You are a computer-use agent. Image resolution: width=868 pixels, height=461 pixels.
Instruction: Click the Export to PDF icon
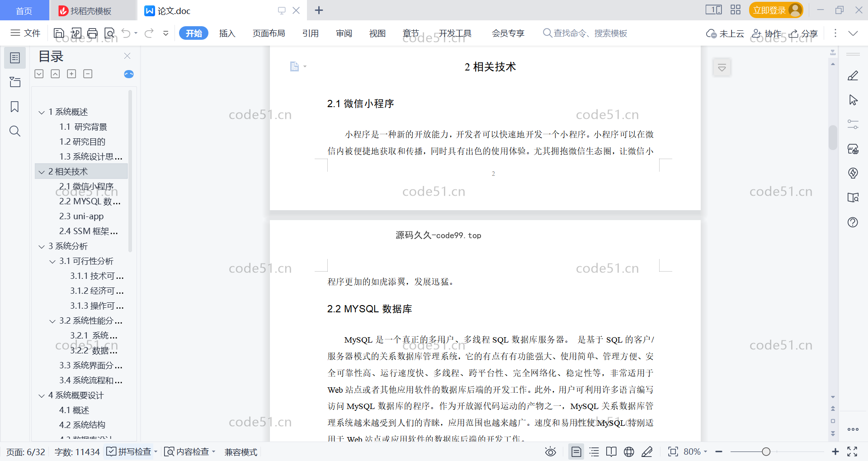coord(76,33)
